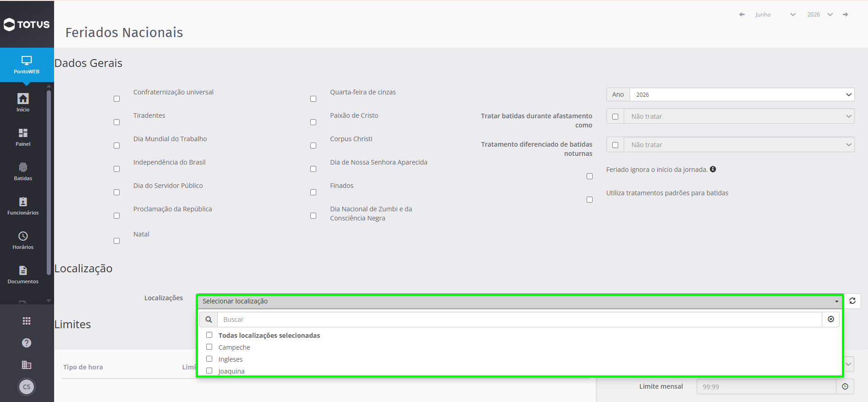868x402 pixels.
Task: Go to next month arrow
Action: point(846,15)
